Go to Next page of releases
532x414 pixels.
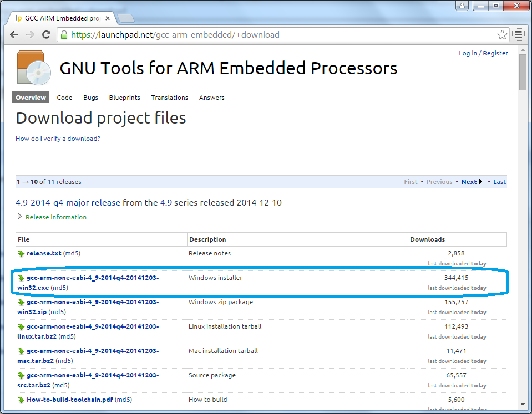coord(472,182)
